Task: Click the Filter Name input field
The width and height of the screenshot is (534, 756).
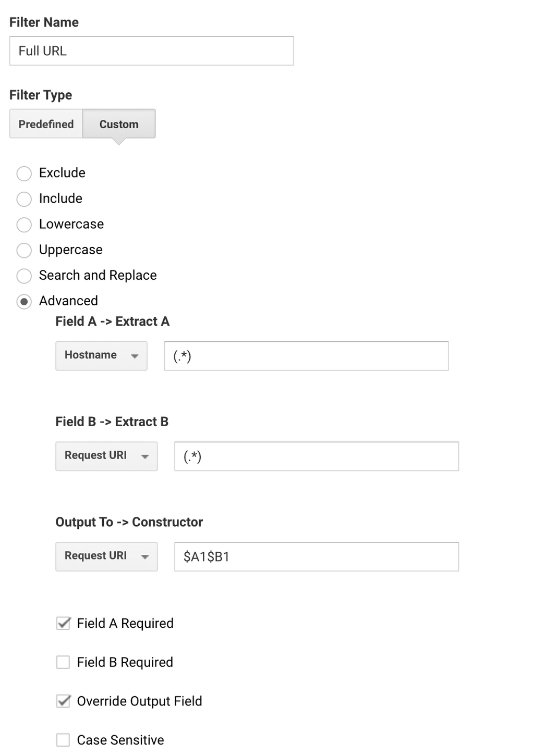Action: coord(151,51)
